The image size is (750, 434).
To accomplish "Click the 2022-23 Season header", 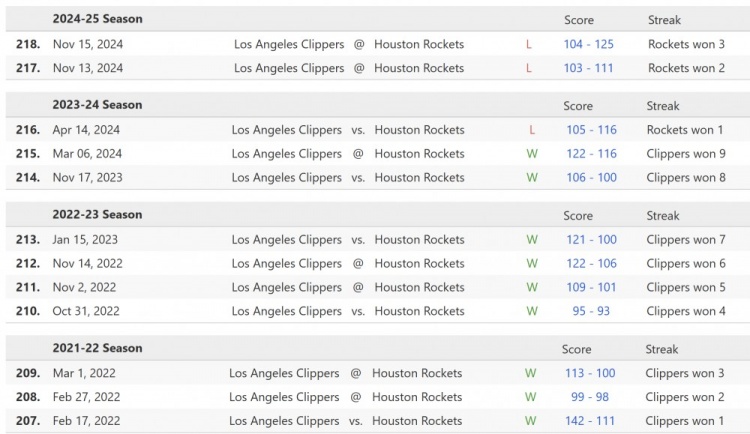I will [97, 215].
